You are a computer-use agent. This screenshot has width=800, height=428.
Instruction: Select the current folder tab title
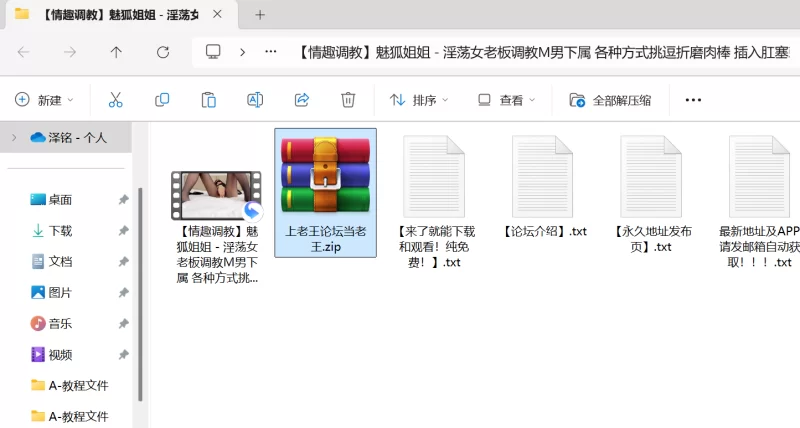[119, 15]
